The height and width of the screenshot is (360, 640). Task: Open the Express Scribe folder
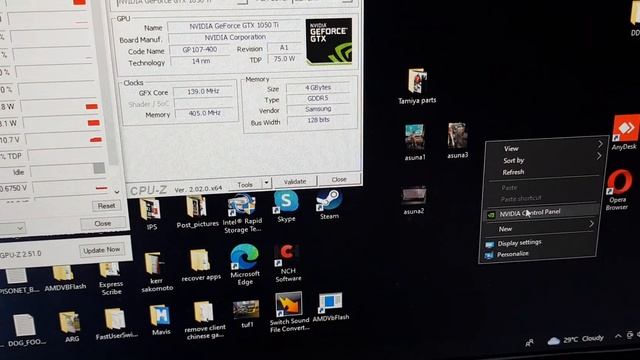coord(110,270)
